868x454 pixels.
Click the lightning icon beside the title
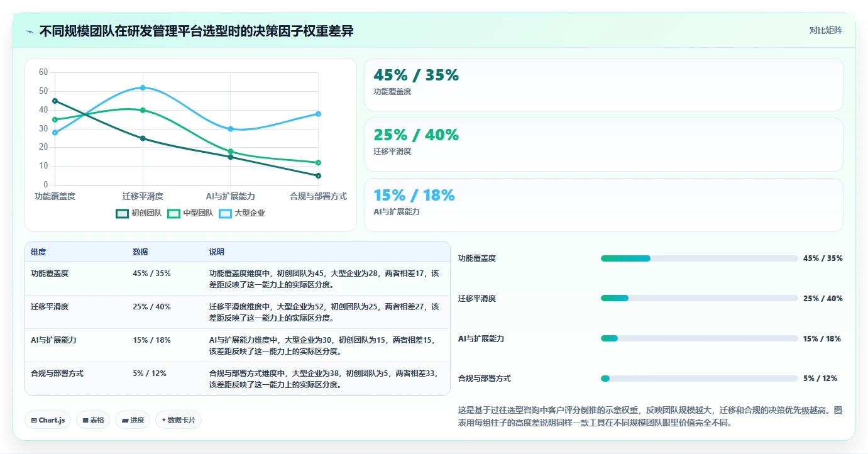click(30, 31)
